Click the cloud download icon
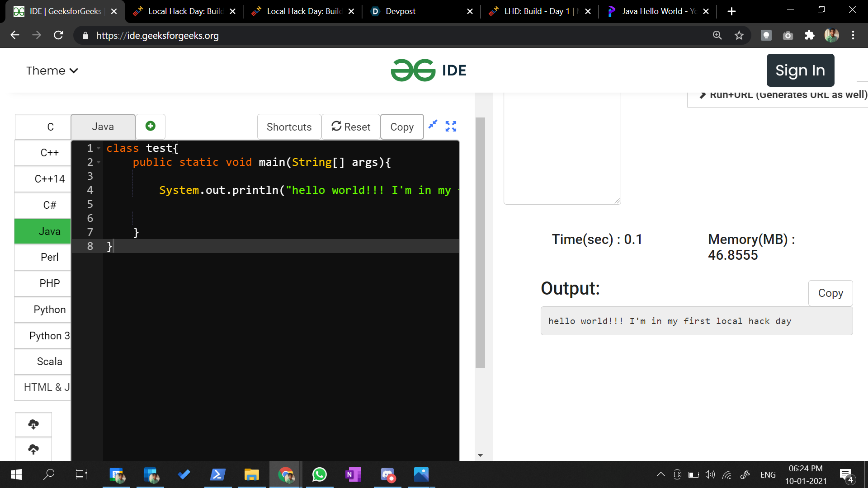The image size is (868, 488). (33, 424)
